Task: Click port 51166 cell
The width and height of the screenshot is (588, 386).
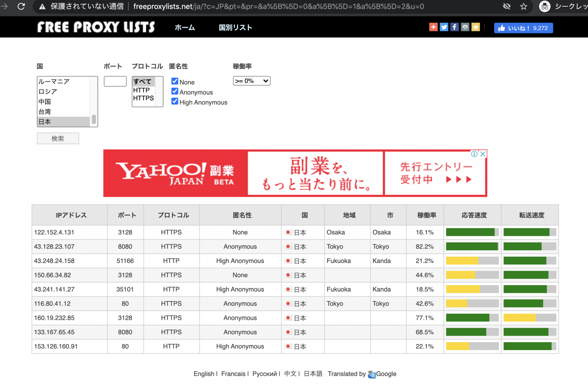Action: click(x=125, y=261)
